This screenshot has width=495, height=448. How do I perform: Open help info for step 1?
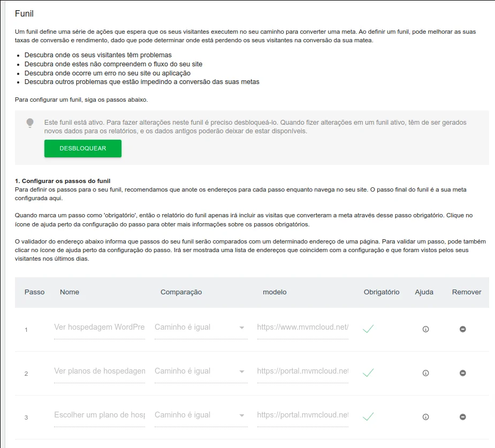click(426, 329)
